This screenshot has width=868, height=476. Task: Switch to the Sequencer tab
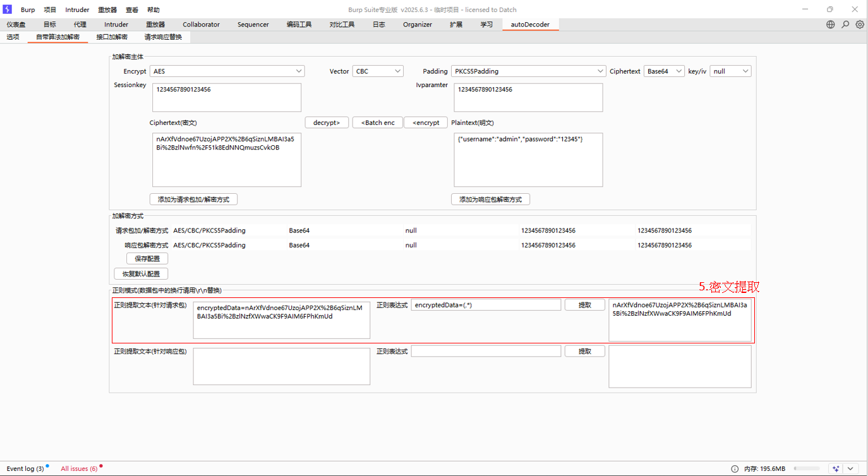tap(253, 25)
